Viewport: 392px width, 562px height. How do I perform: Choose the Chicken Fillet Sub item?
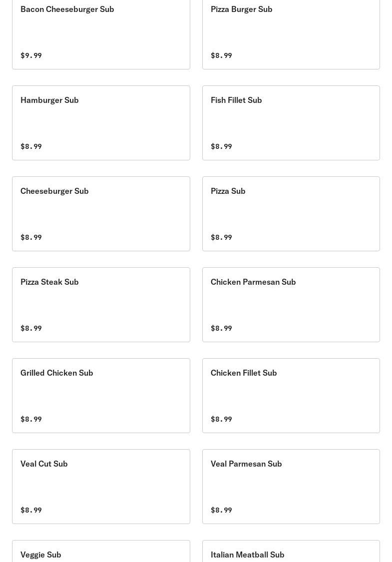click(x=291, y=396)
